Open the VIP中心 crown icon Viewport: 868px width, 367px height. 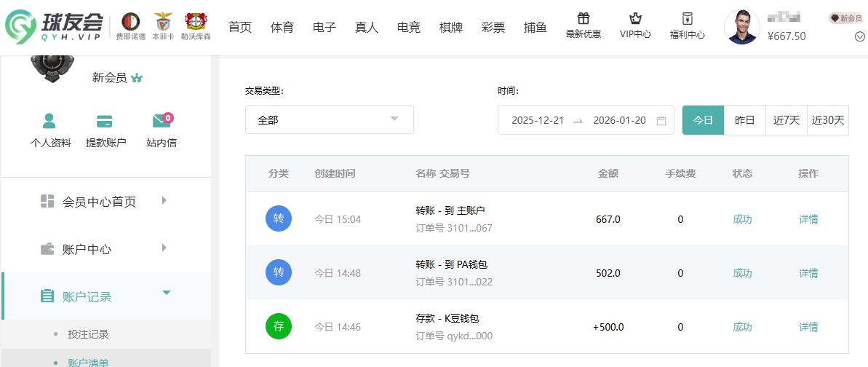[635, 19]
